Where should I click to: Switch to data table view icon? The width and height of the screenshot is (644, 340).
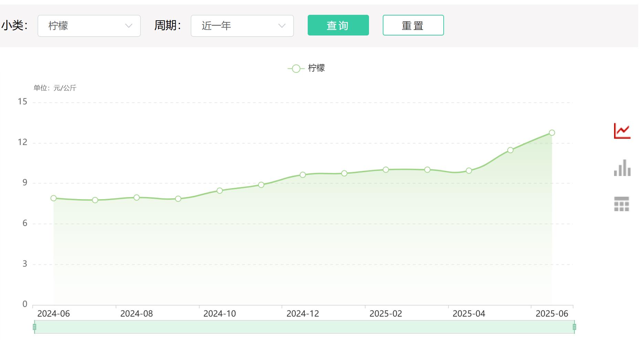point(621,204)
